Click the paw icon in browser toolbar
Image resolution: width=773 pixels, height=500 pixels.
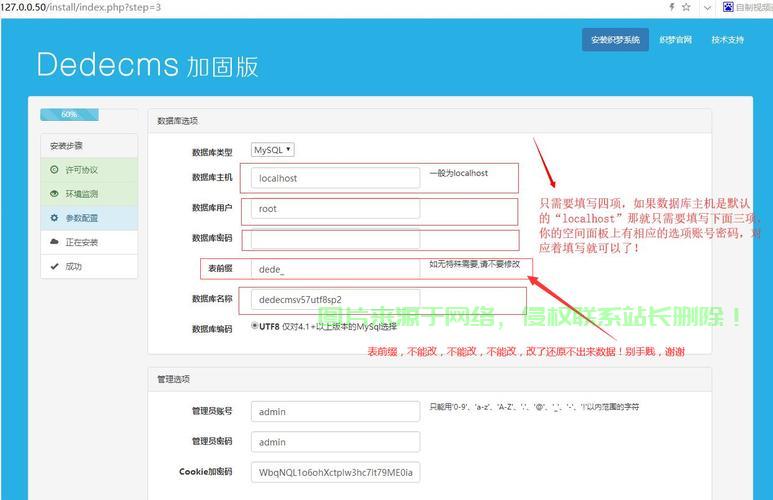point(728,7)
